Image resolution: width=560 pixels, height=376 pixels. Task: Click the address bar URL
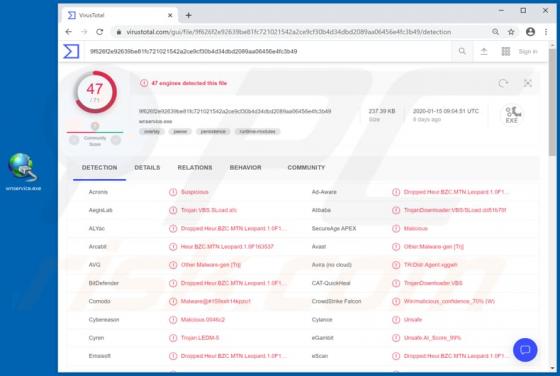(289, 32)
